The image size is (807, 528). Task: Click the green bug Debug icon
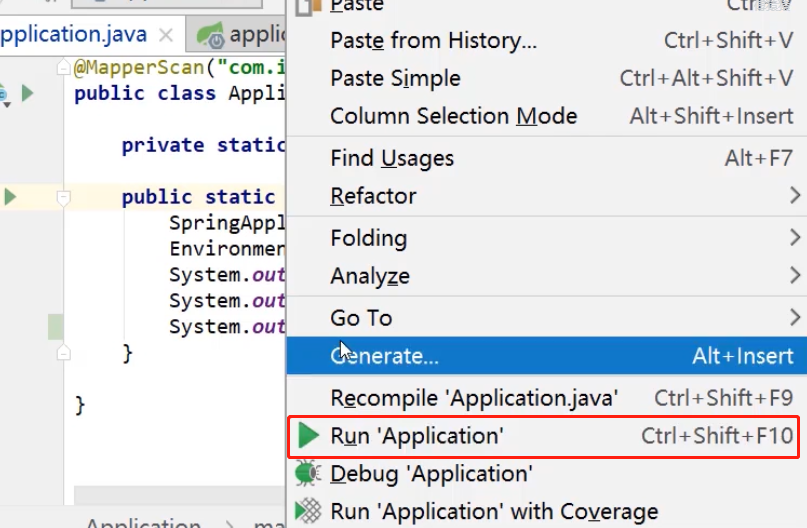[308, 473]
